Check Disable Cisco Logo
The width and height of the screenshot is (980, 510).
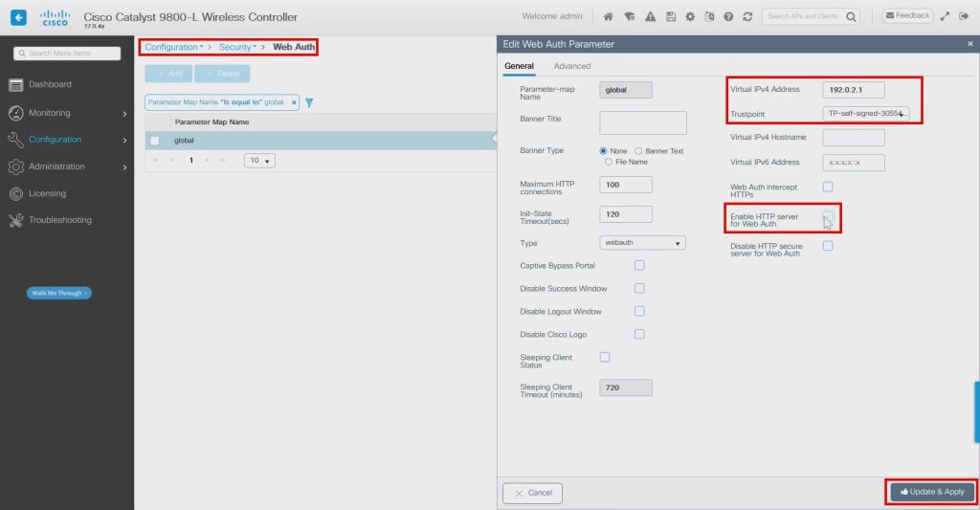(x=639, y=334)
